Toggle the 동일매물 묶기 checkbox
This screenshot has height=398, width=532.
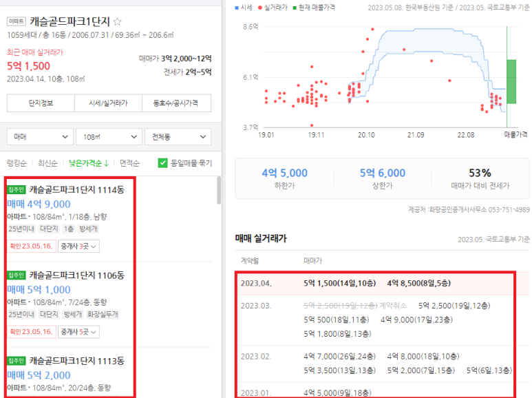coord(163,163)
